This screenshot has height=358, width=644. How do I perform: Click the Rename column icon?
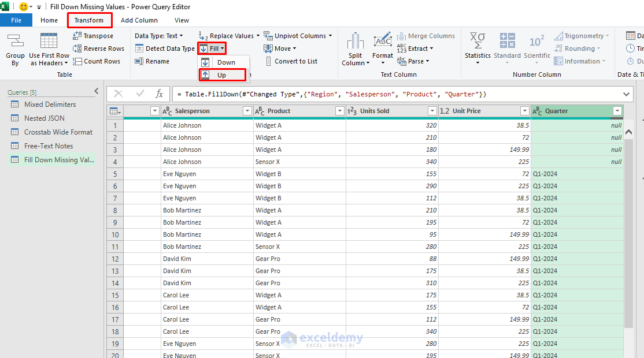point(139,61)
